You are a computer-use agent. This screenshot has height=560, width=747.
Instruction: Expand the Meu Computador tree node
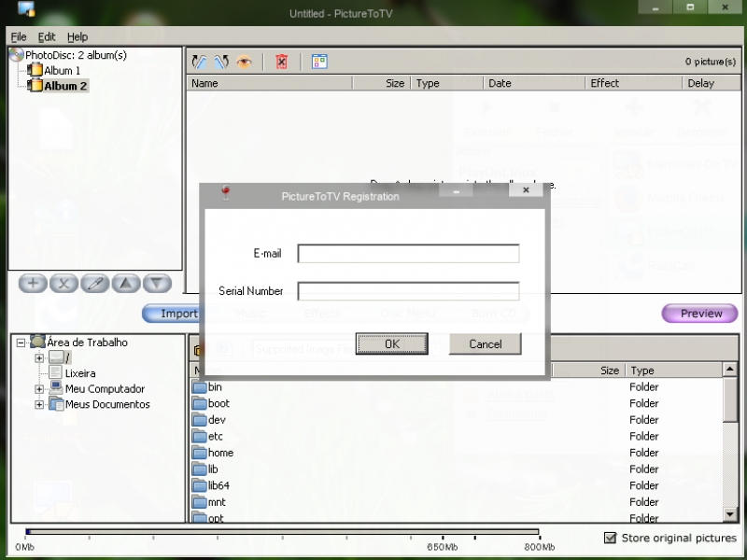point(39,389)
